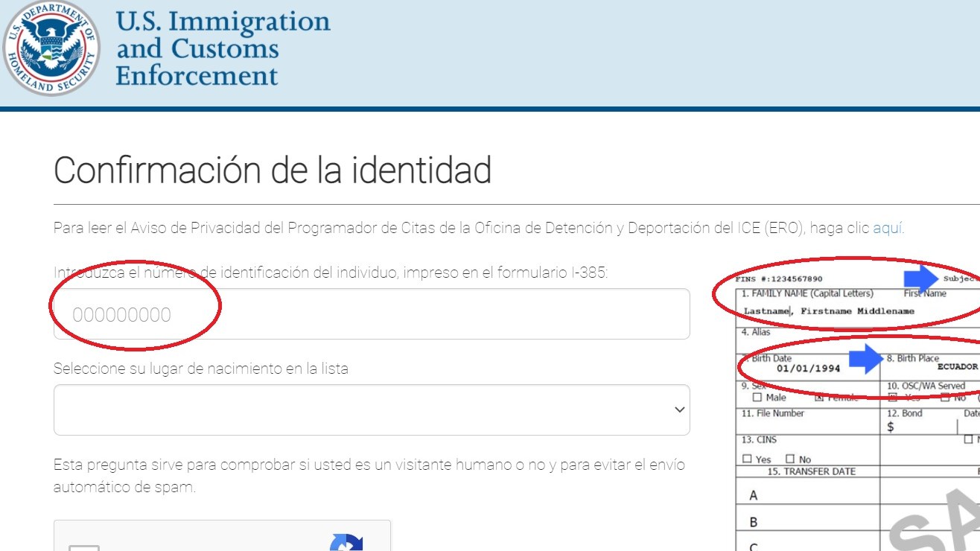Click the Department of Homeland Security seal logo
980x551 pixels.
51,50
